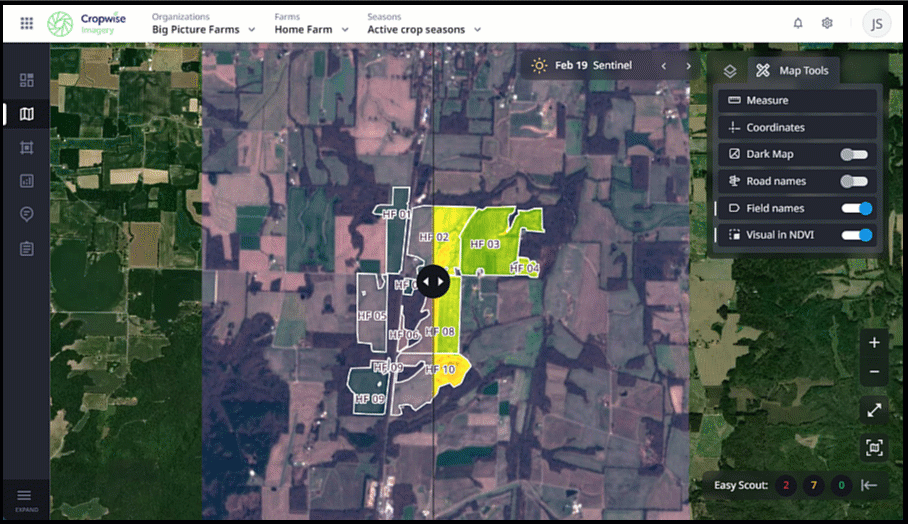Select the map view sidebar icon
The image size is (908, 524).
26,114
